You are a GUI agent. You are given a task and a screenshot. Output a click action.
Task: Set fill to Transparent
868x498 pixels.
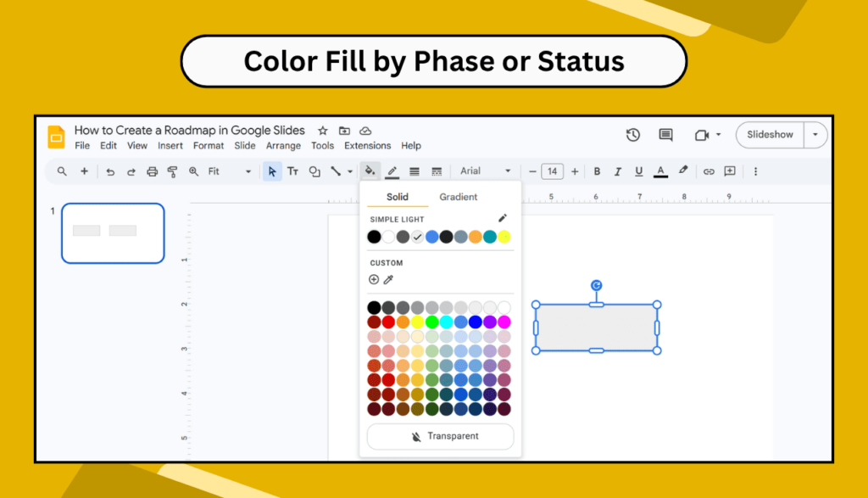coord(440,437)
